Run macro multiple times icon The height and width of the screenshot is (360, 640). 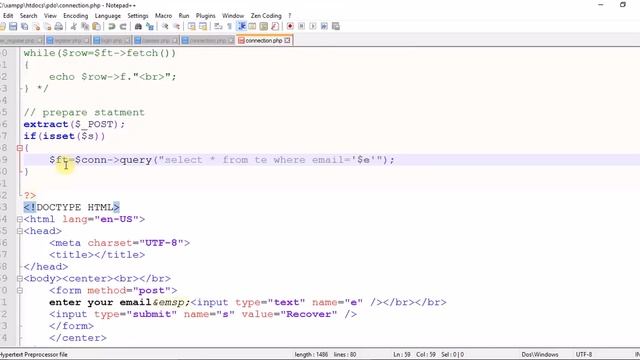pos(324,27)
